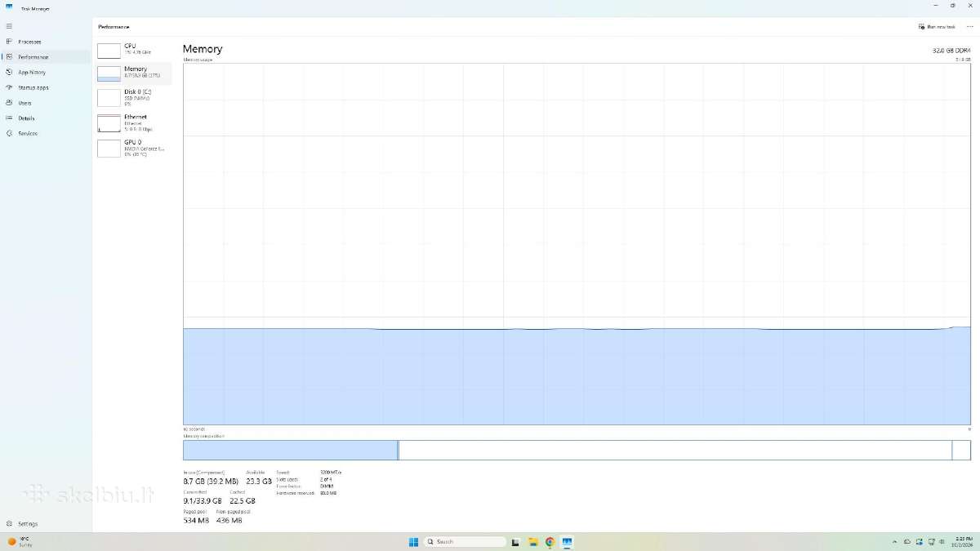This screenshot has height=551, width=980.
Task: Select the Performance page in sidebar
Action: click(x=46, y=57)
